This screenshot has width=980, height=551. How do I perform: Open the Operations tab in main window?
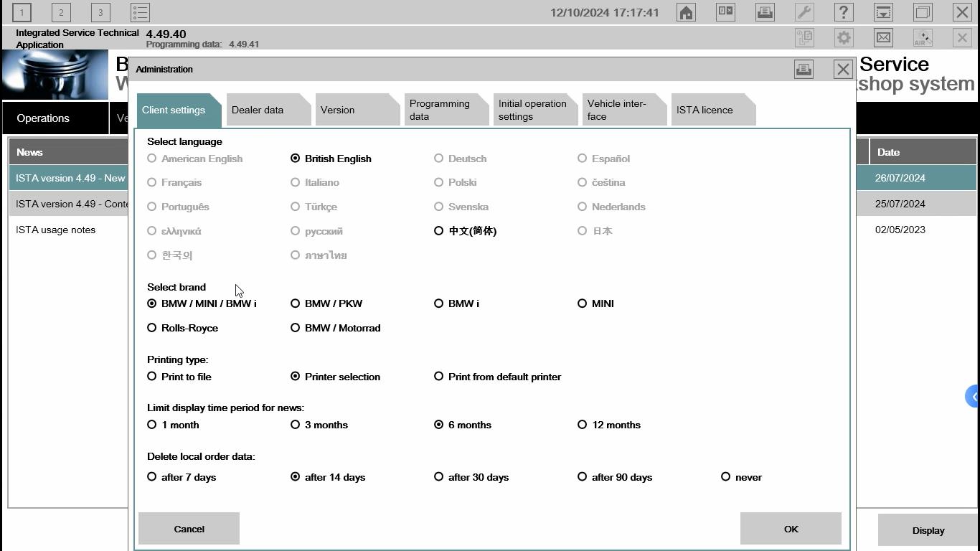click(x=55, y=118)
